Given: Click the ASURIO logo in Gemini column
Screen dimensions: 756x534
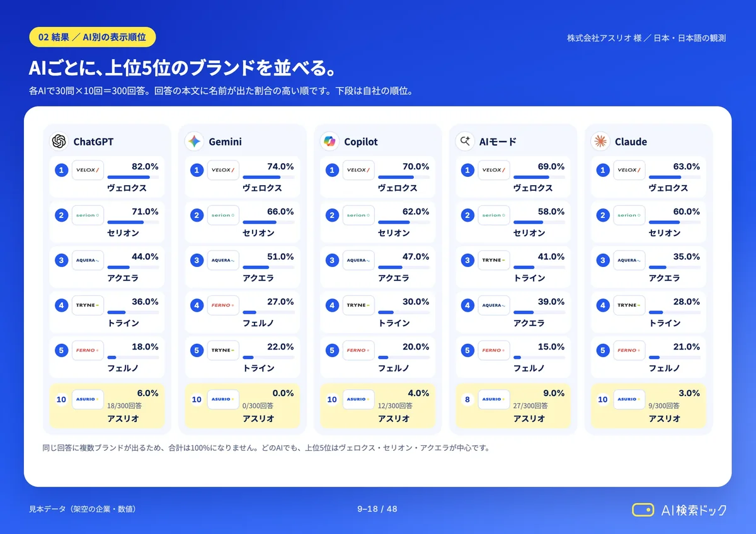Looking at the screenshot, I should pos(223,399).
